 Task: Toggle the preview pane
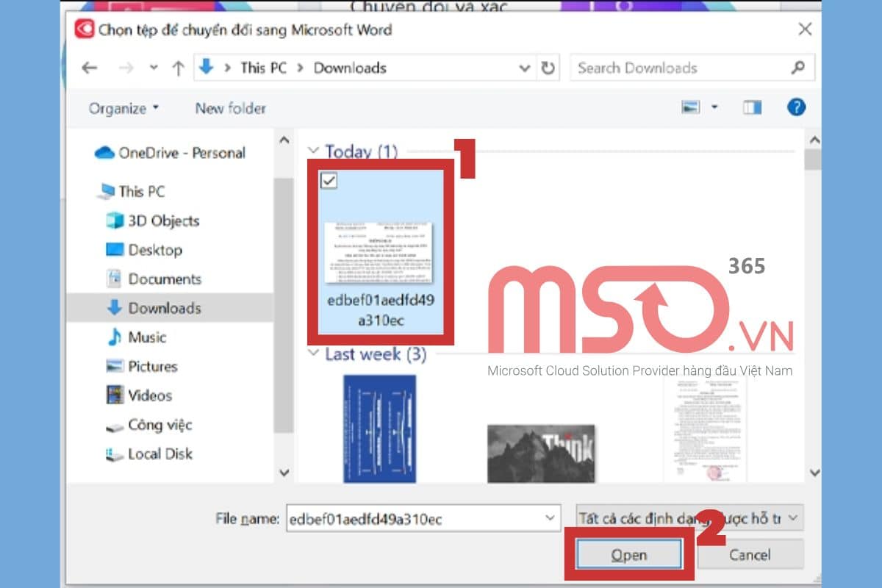click(752, 108)
